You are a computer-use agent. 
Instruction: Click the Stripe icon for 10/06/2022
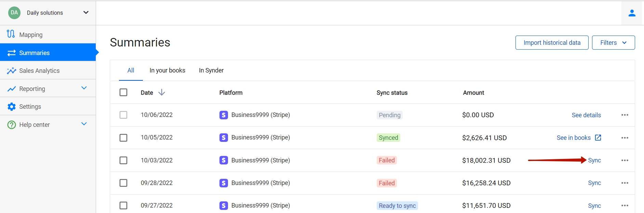coord(224,115)
